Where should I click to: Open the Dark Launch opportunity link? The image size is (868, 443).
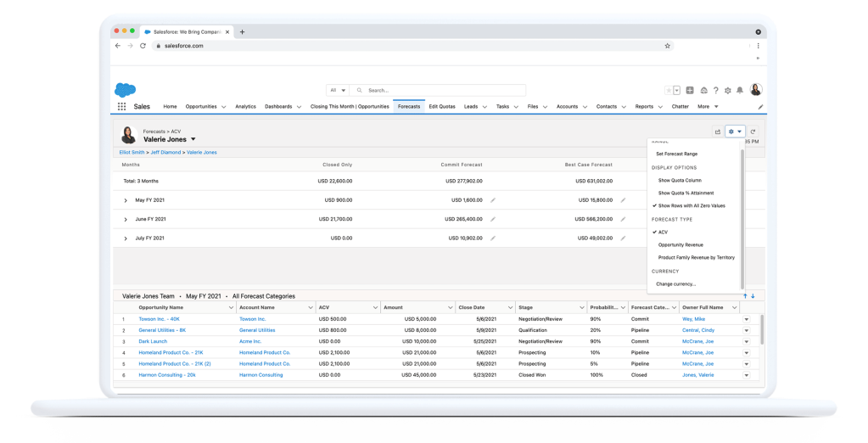tap(153, 342)
